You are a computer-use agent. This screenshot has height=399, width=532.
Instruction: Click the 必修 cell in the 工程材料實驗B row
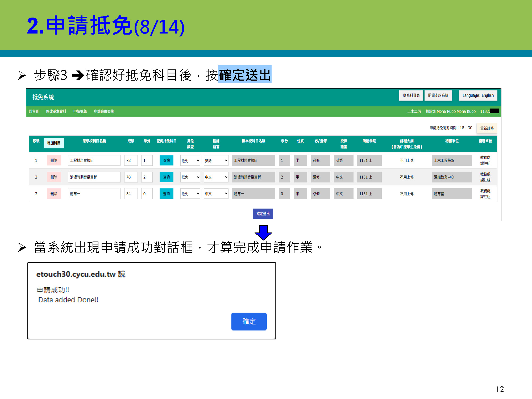321,160
